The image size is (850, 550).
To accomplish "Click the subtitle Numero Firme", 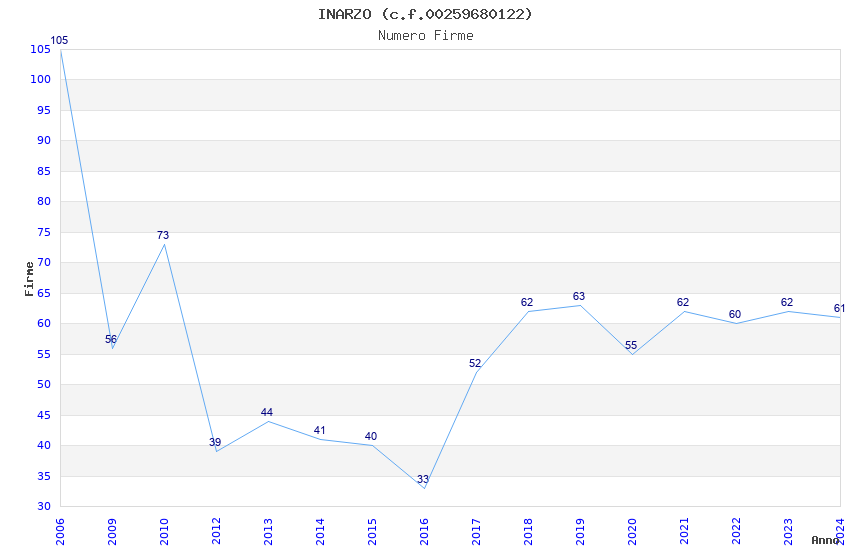I will coord(426,36).
